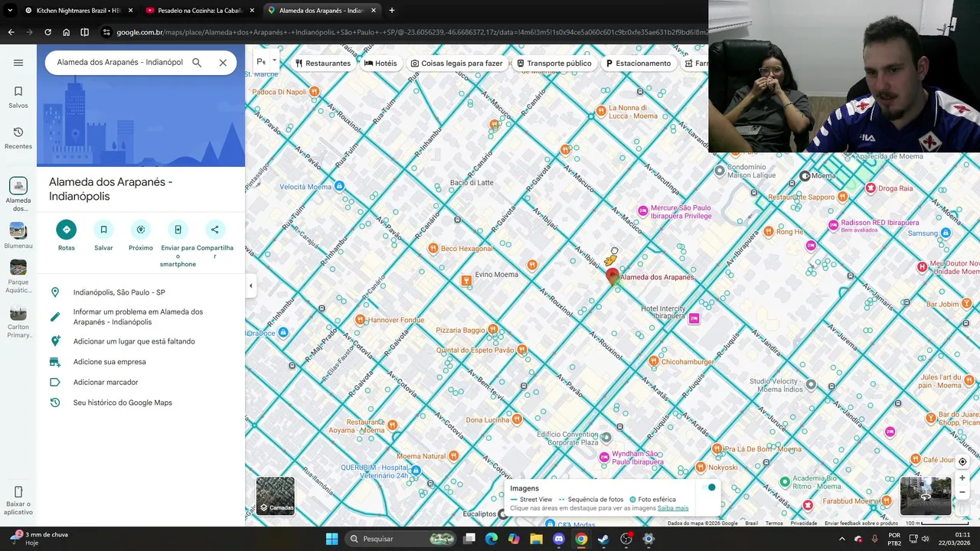Click the taskbar Pesquisar search box
The image size is (980, 551).
402,539
